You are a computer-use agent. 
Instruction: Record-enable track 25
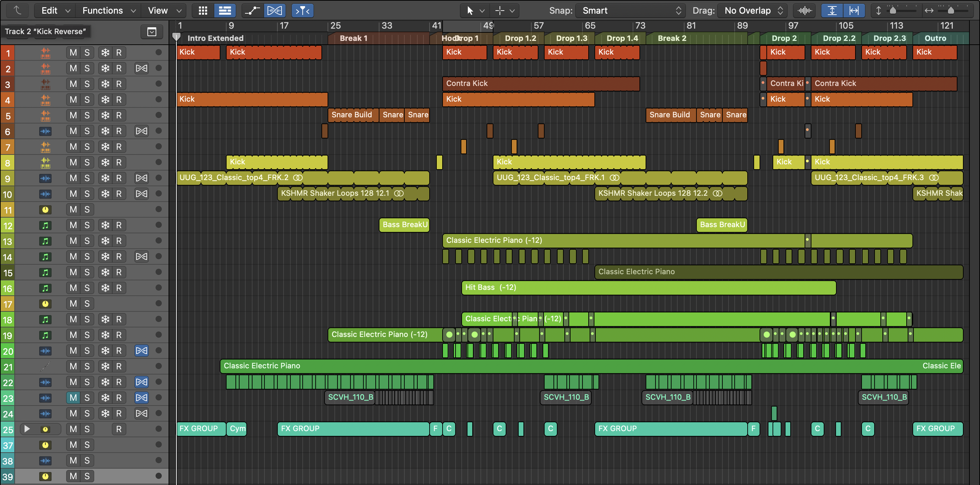pos(119,429)
